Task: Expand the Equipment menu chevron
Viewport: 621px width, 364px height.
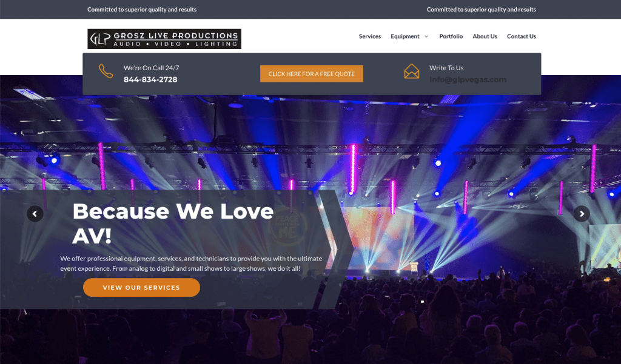Action: [x=426, y=36]
